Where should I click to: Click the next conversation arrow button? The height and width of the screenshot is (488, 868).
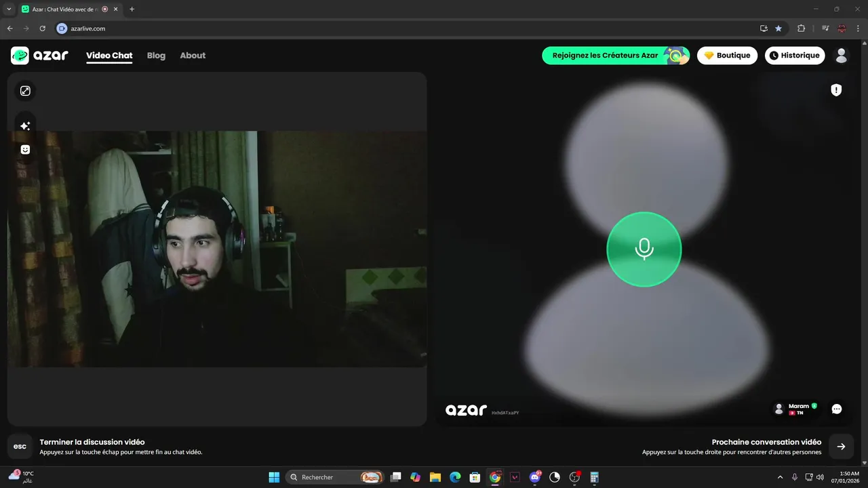click(841, 447)
